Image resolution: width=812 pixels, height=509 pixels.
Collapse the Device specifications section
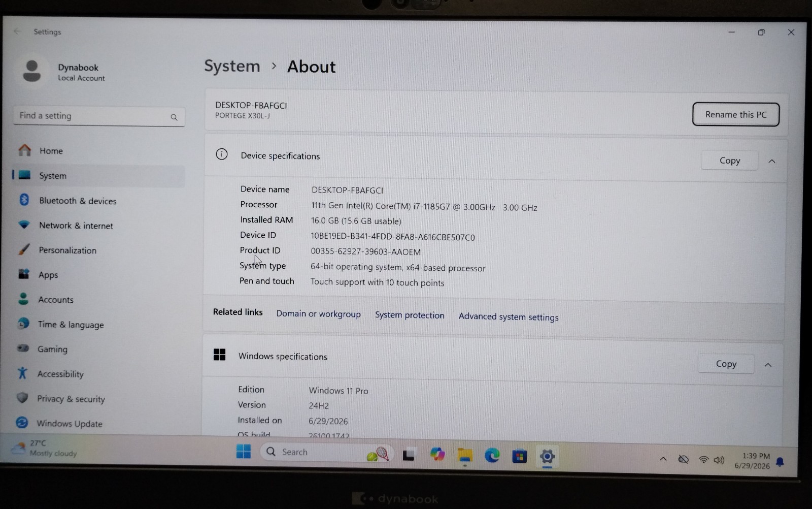point(772,161)
